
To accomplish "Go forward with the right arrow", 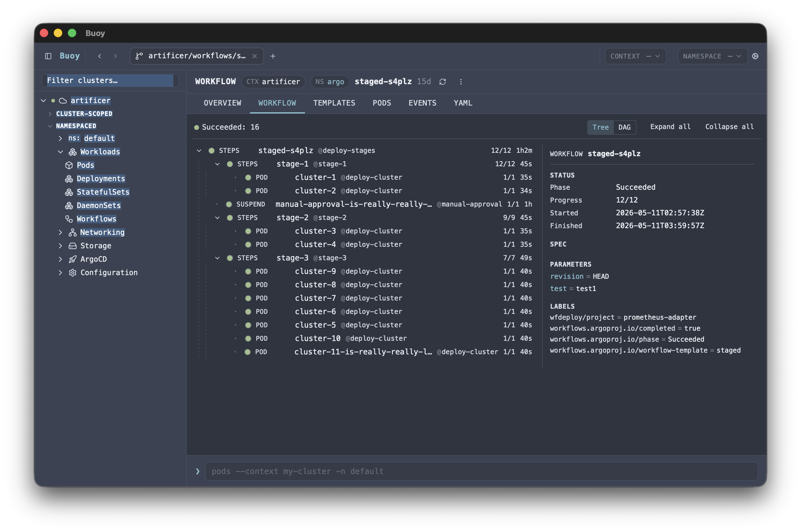I will (115, 56).
